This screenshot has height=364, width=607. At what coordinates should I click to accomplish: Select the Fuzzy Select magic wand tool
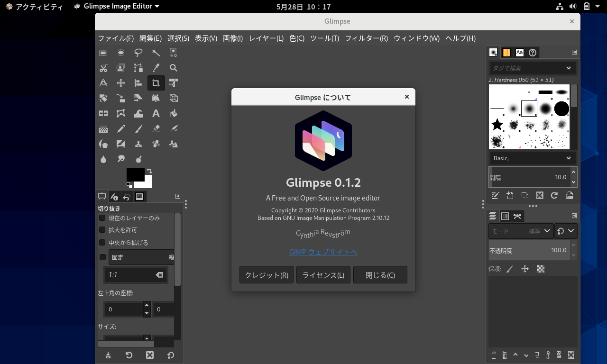[x=156, y=53]
